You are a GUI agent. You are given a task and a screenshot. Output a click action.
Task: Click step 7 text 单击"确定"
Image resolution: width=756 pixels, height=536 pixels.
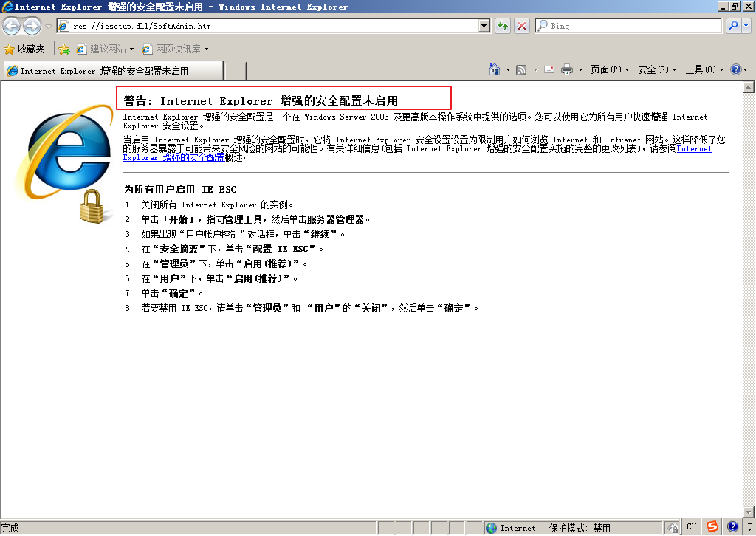pos(172,294)
